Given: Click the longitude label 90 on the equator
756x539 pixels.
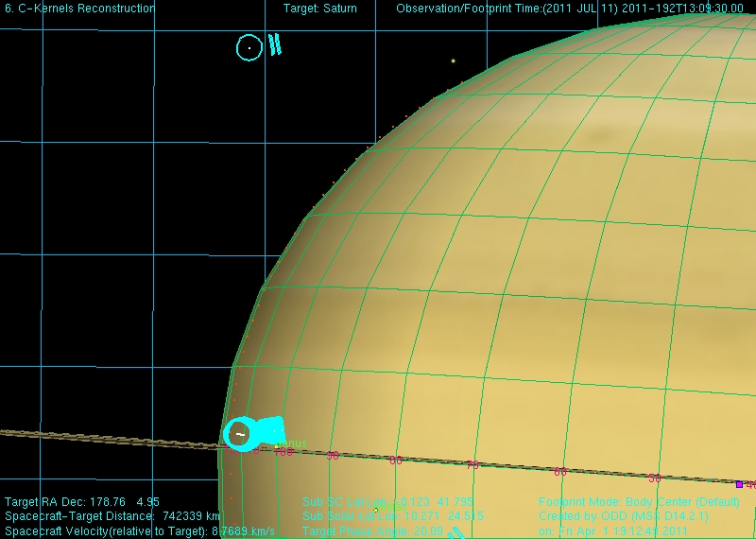Looking at the screenshot, I should (333, 456).
